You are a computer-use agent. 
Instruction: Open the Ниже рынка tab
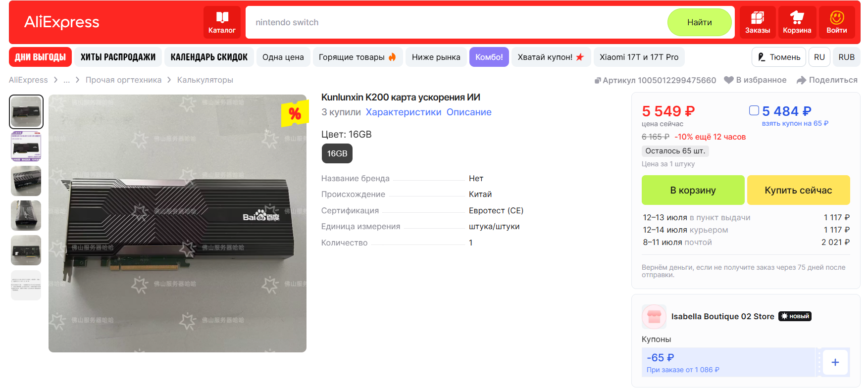(436, 57)
